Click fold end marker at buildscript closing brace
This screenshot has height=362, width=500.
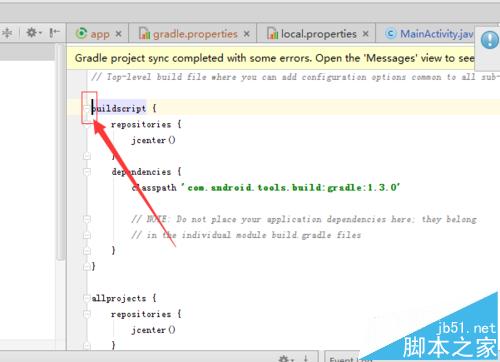[x=87, y=266]
